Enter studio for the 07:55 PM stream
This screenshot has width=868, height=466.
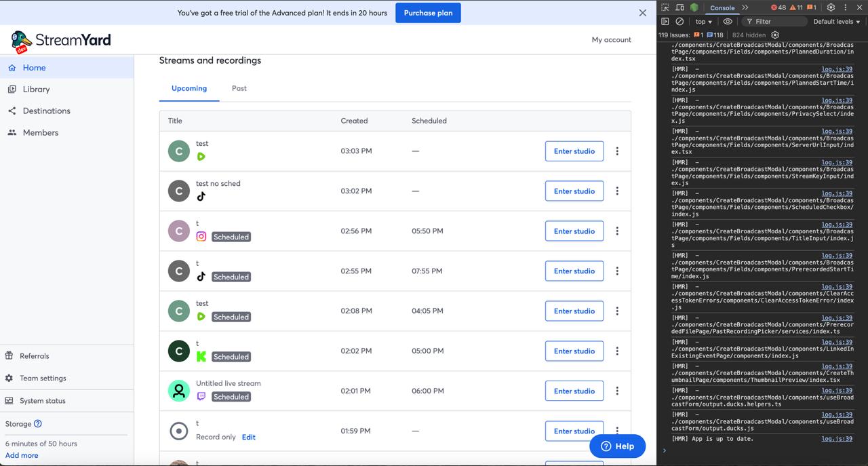[574, 271]
